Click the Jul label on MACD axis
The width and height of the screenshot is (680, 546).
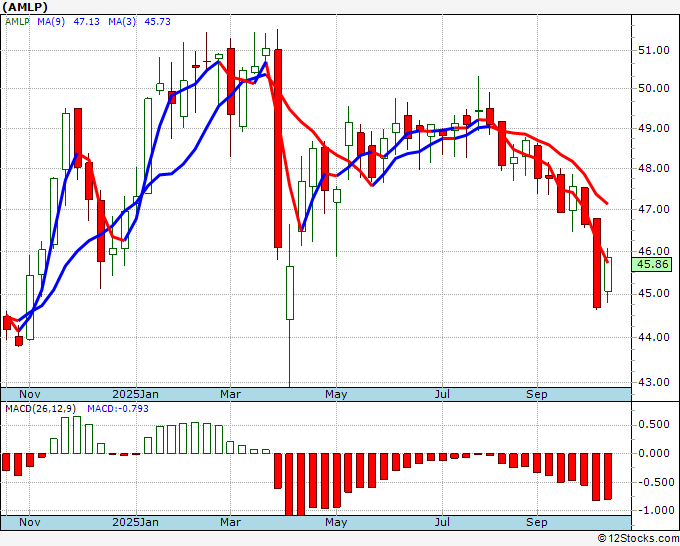point(442,522)
